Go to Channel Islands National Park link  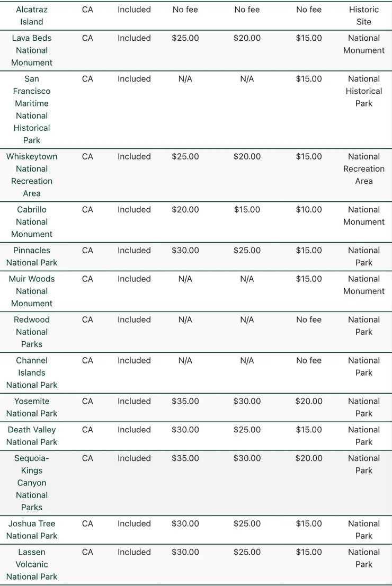(32, 372)
